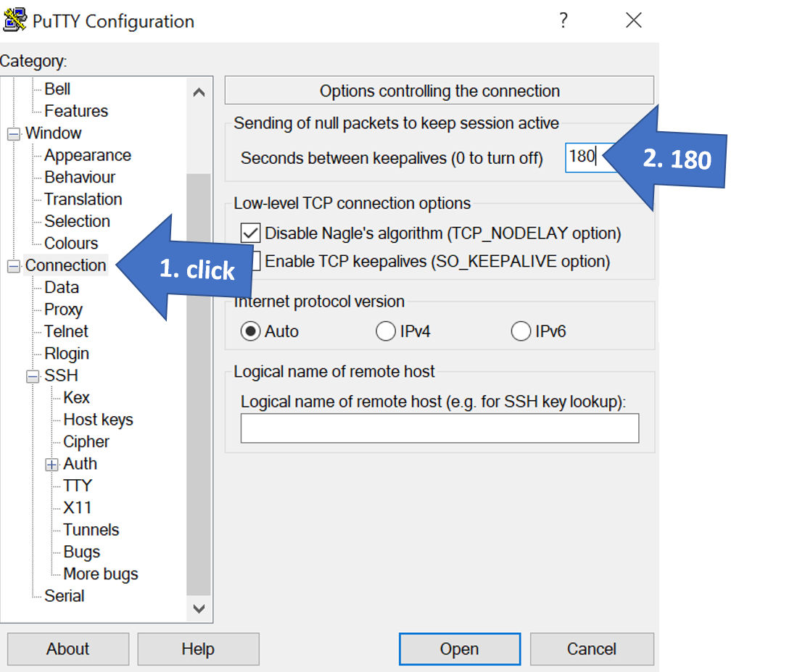Open the Bell category
The image size is (805, 672).
[57, 89]
